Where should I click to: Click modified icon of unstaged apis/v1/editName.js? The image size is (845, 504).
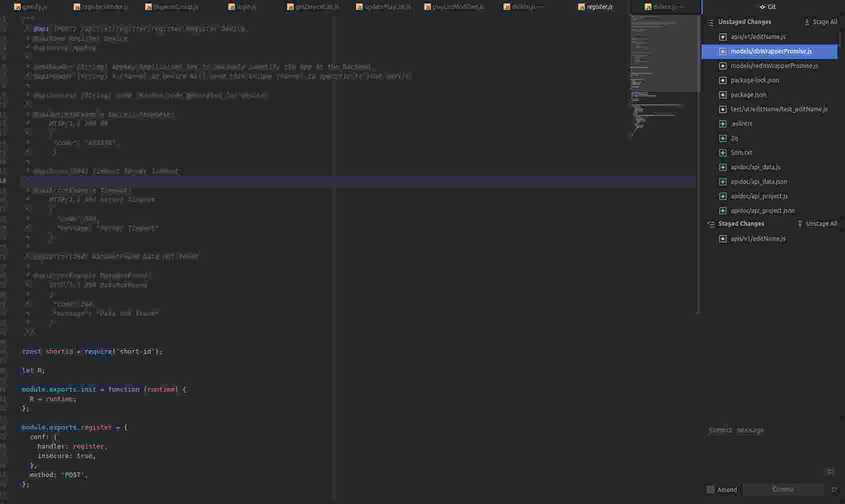722,37
